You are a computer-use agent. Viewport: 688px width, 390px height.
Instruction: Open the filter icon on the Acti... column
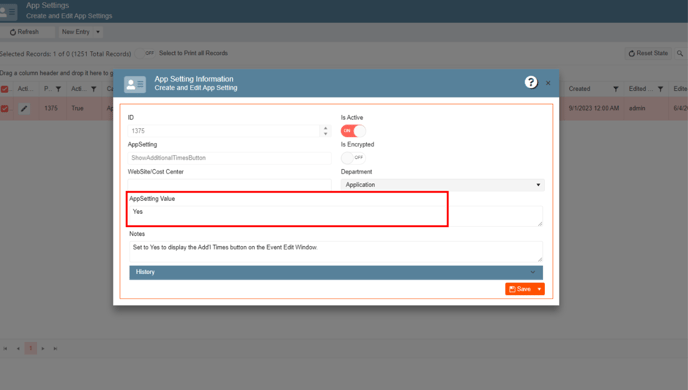coord(93,89)
